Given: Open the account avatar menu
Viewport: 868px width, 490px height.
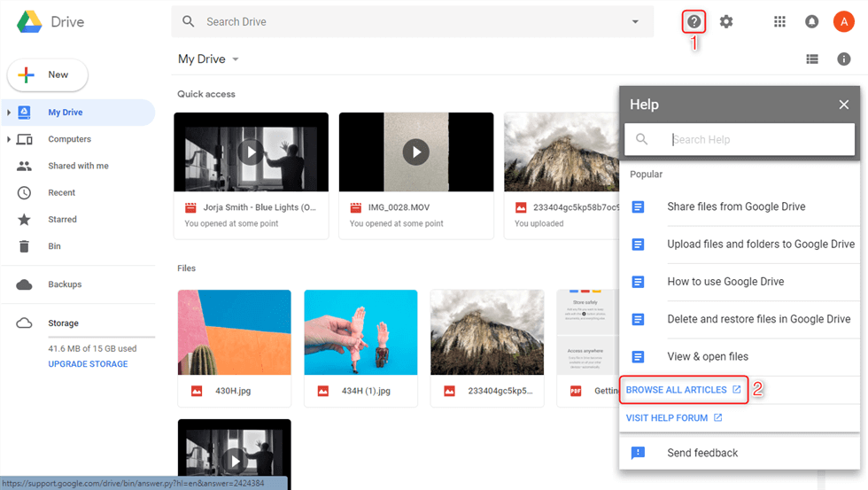Looking at the screenshot, I should 843,21.
